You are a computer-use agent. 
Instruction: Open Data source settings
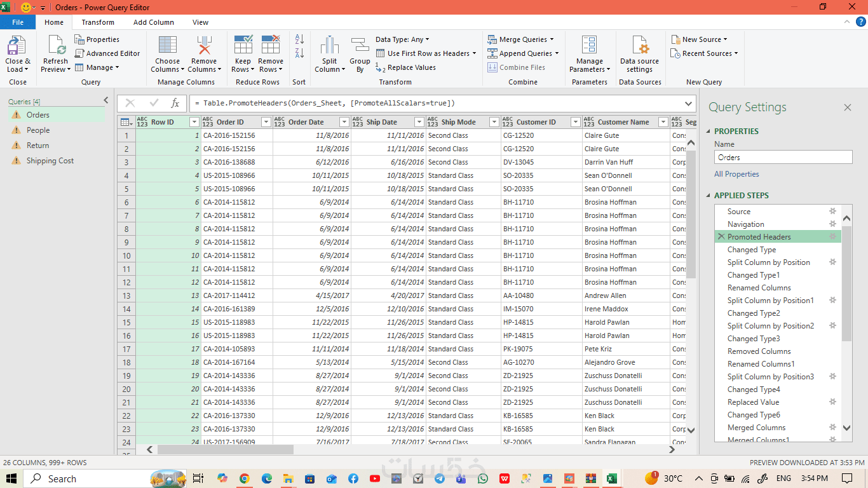coord(639,54)
